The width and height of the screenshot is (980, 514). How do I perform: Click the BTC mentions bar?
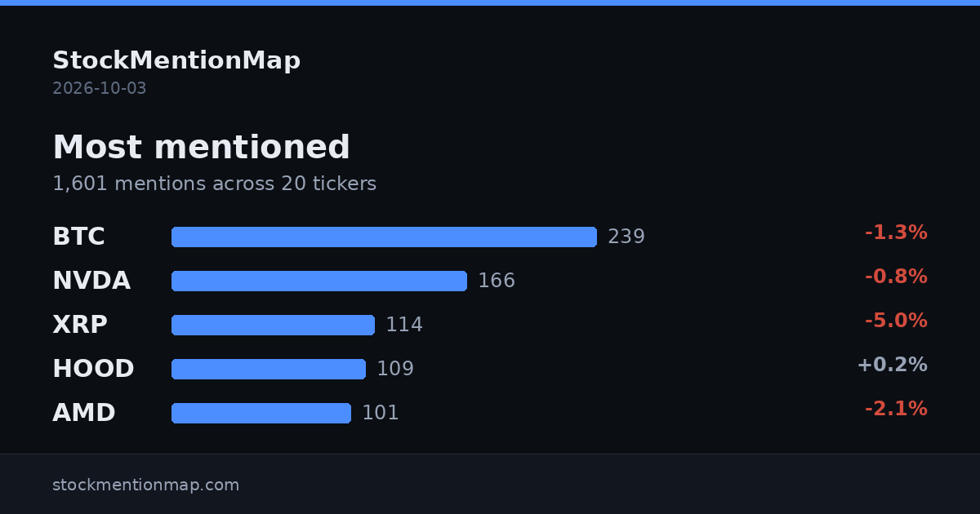pos(384,237)
